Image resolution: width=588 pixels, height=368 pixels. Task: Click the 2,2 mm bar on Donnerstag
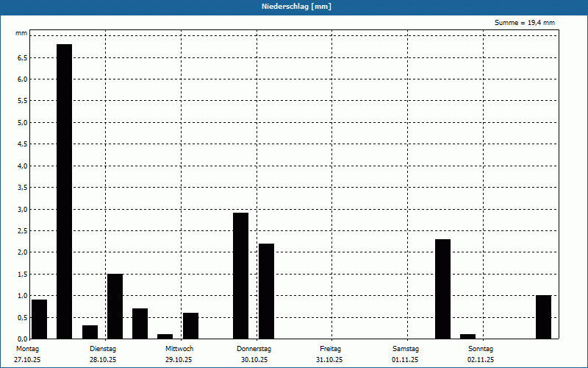coord(266,291)
